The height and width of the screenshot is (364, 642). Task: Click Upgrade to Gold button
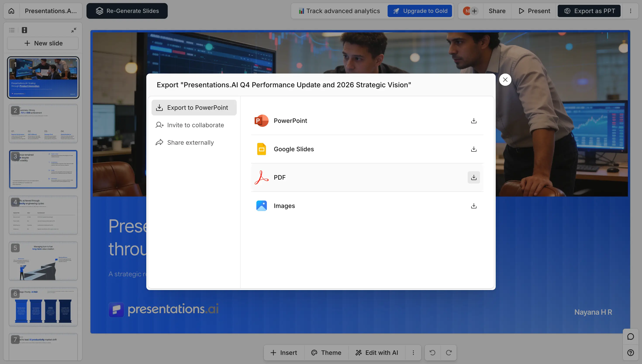(x=420, y=11)
